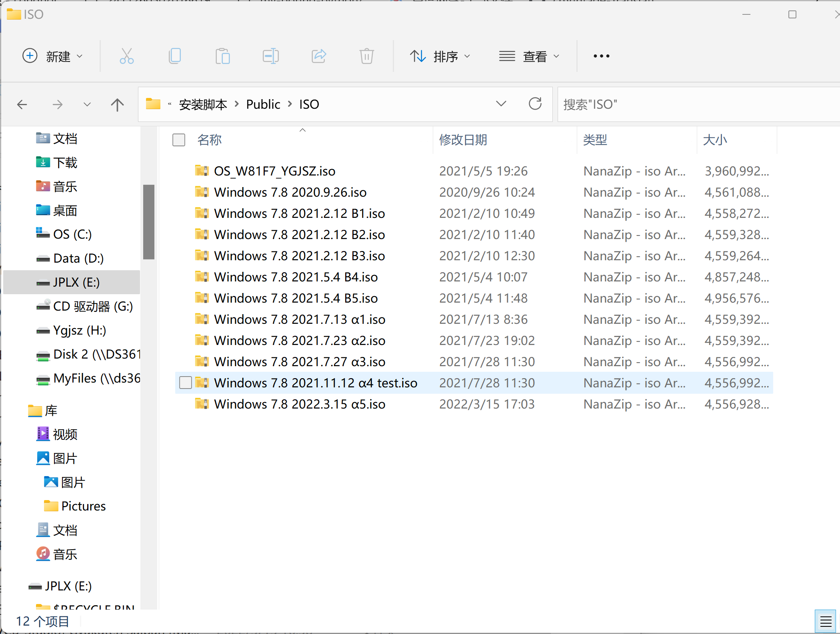Refresh the current folder
Image resolution: width=840 pixels, height=634 pixels.
point(535,104)
